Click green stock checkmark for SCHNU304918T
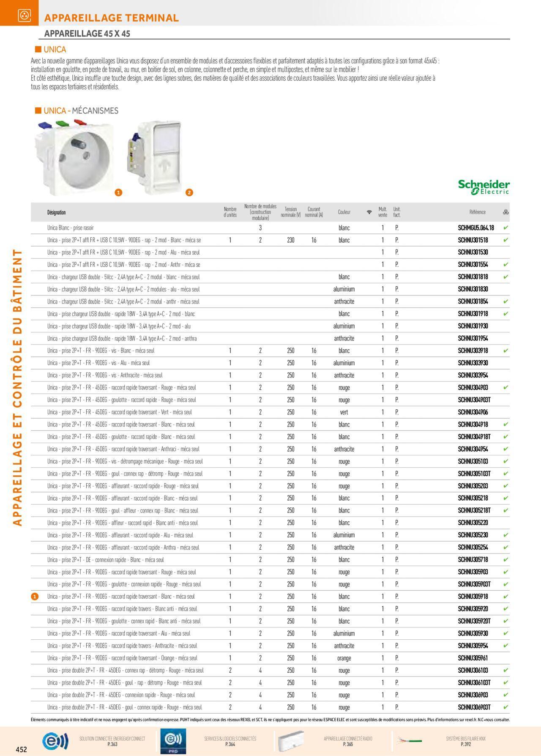The width and height of the screenshot is (541, 756). [x=506, y=437]
